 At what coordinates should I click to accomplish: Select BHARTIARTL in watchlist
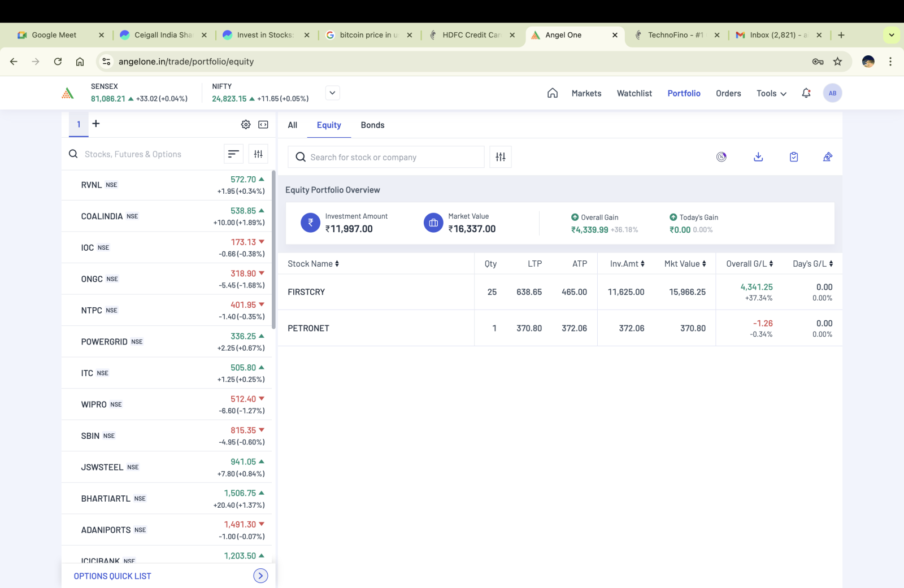[x=166, y=499]
